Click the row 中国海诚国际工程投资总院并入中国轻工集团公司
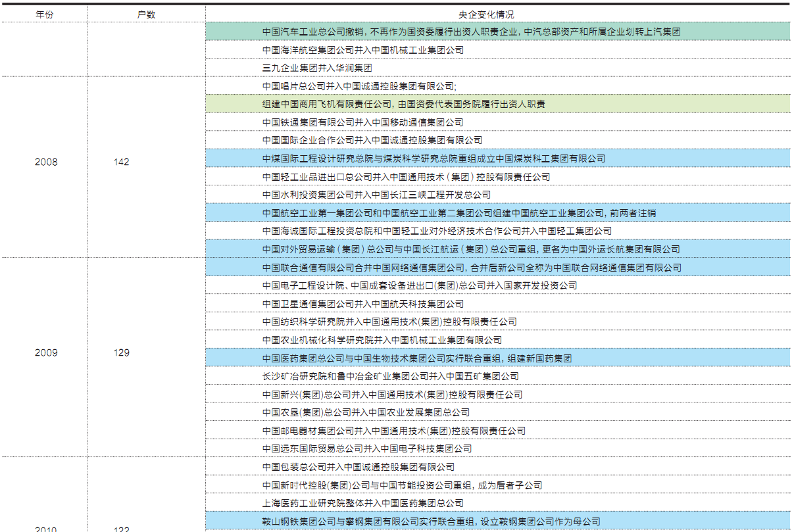792x532 pixels. [497, 231]
